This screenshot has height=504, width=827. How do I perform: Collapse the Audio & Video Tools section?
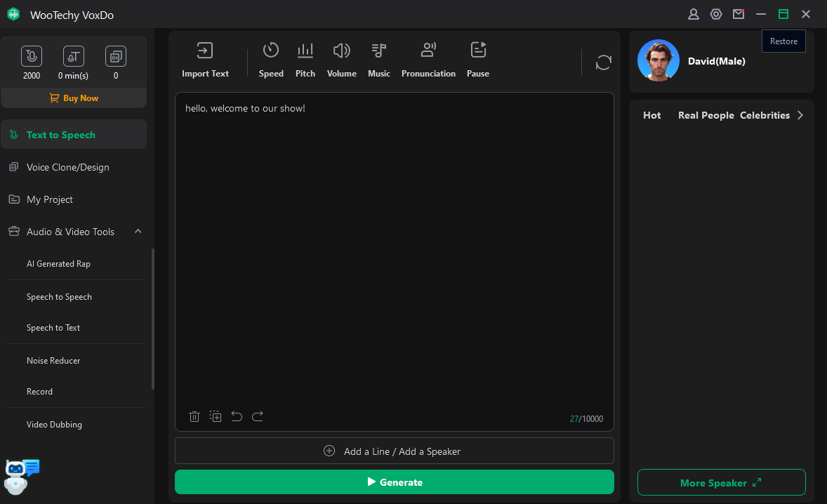tap(138, 232)
